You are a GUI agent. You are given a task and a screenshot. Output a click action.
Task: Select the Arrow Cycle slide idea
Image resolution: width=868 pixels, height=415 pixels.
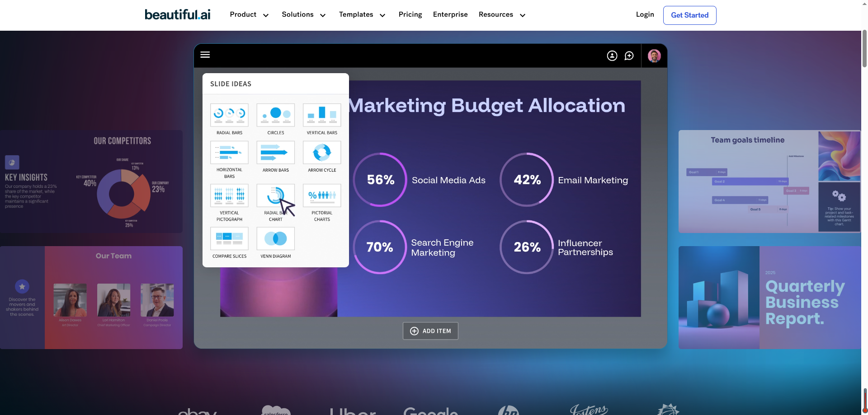(x=322, y=153)
